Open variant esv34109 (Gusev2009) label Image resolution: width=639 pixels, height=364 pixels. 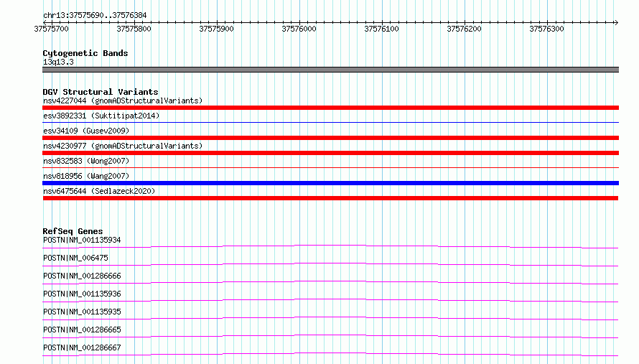86,131
